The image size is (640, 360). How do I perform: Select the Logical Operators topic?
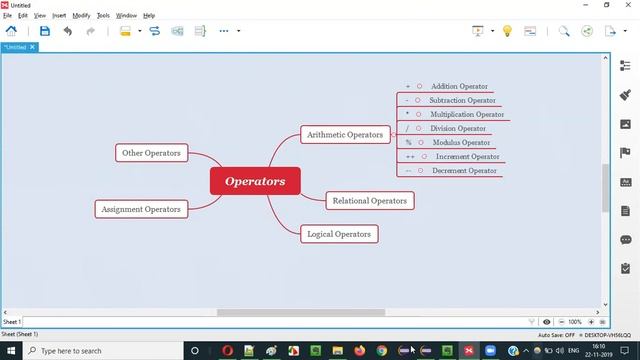tap(339, 234)
